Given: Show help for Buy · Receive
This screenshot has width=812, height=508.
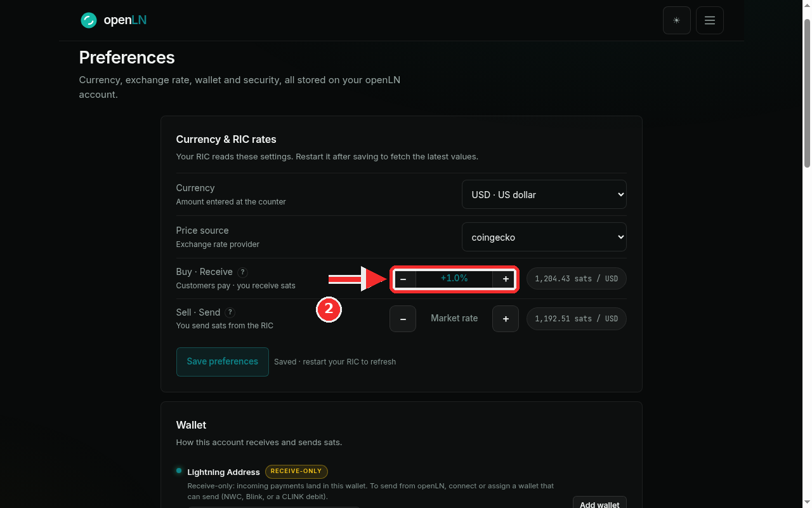Looking at the screenshot, I should tap(242, 272).
